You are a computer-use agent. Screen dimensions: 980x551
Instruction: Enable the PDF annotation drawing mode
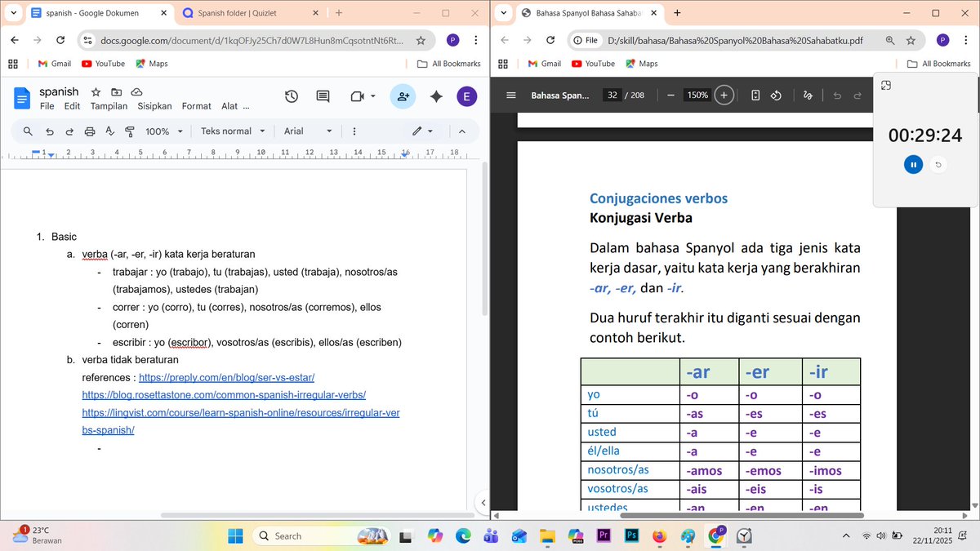(807, 95)
